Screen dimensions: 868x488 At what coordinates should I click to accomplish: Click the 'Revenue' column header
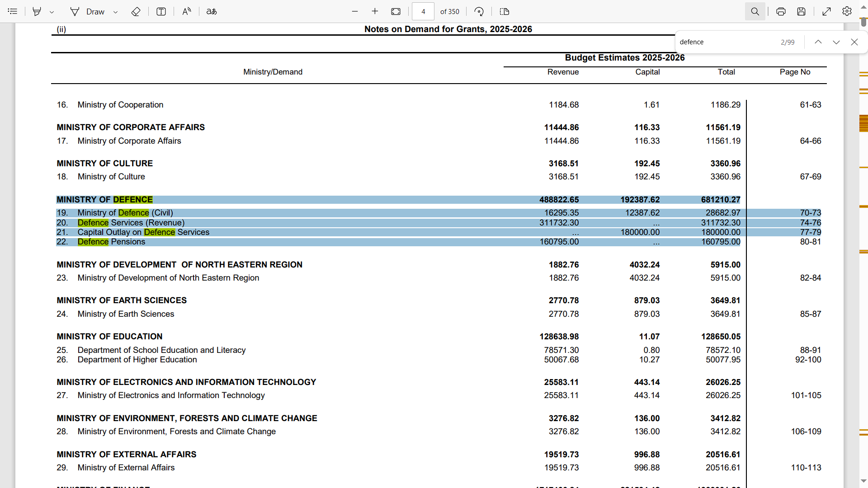pos(563,72)
